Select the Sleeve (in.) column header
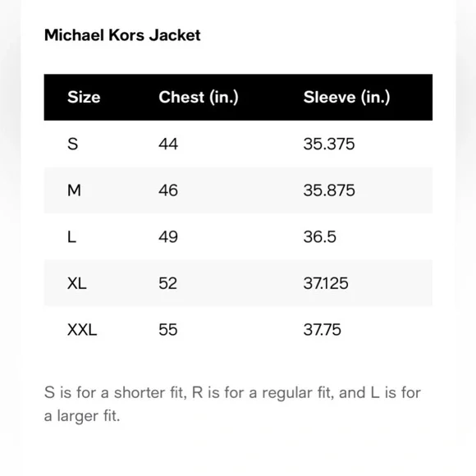The image size is (476, 476). point(346,97)
